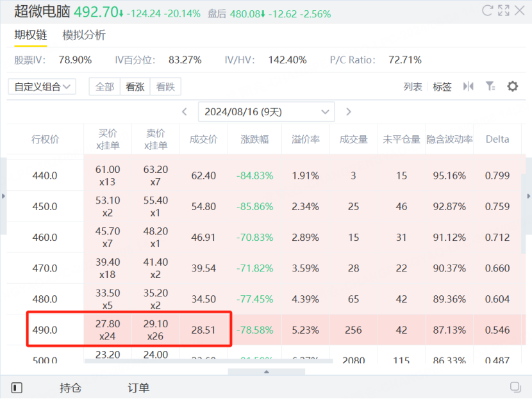Sort by 成交价 column header
This screenshot has width=532, height=399.
pos(203,140)
